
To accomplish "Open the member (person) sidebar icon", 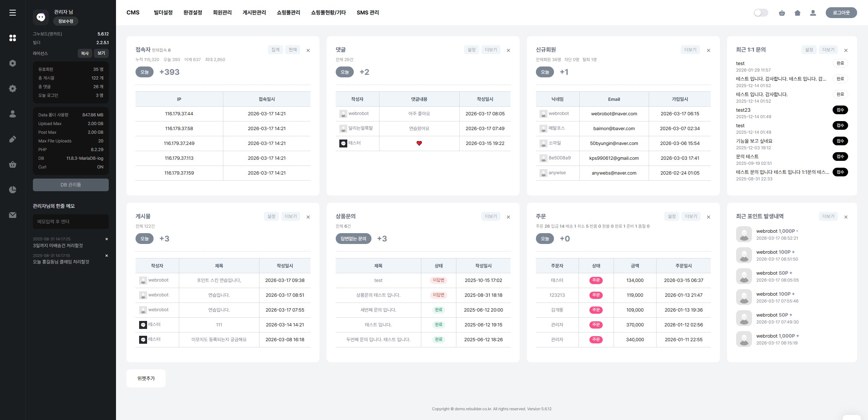I will (x=13, y=114).
